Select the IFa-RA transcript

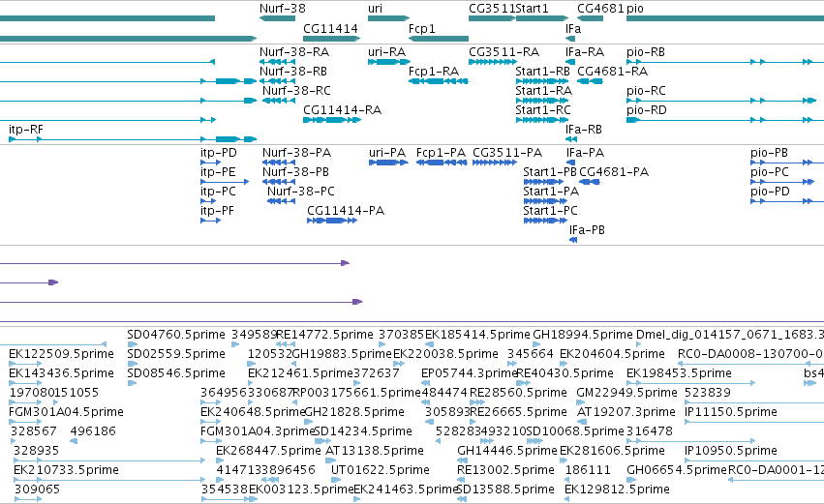tap(570, 62)
